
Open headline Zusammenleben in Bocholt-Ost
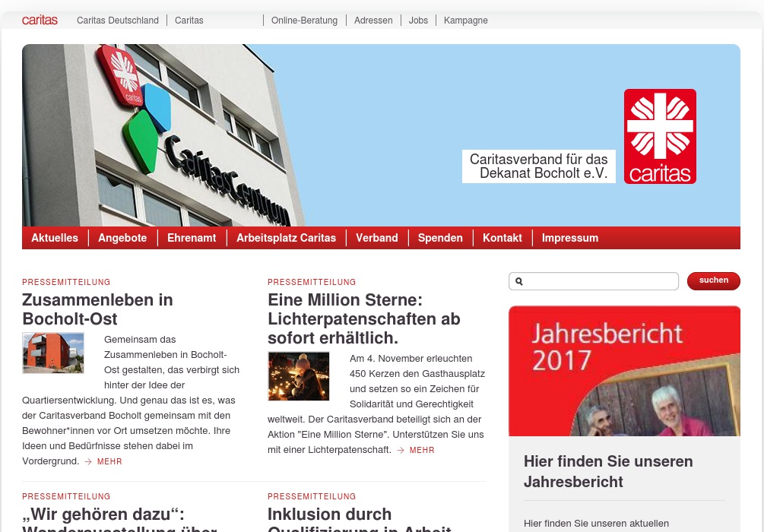click(x=97, y=309)
